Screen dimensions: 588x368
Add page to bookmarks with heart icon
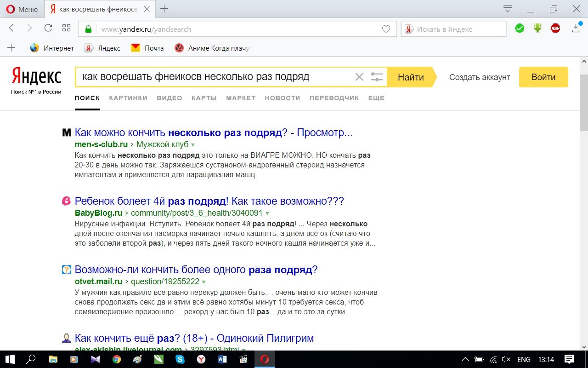[386, 29]
